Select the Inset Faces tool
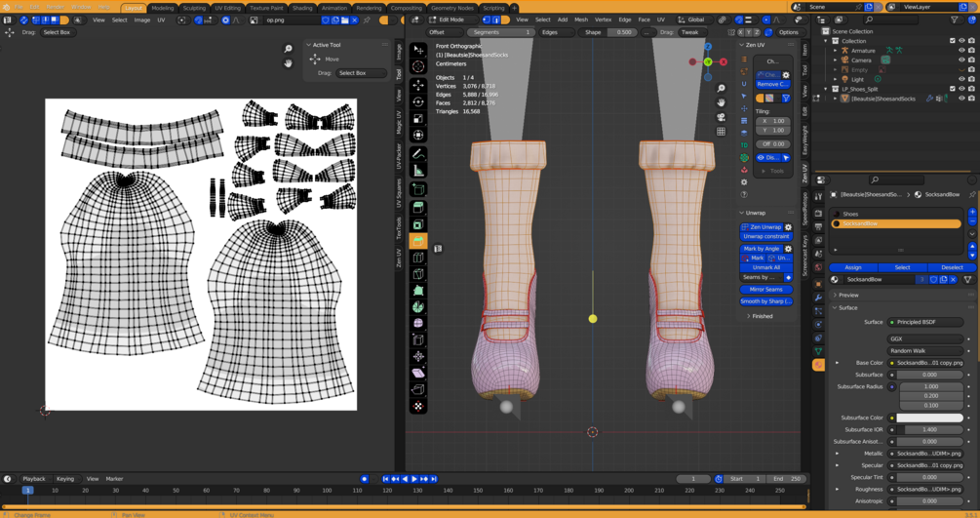 point(418,224)
